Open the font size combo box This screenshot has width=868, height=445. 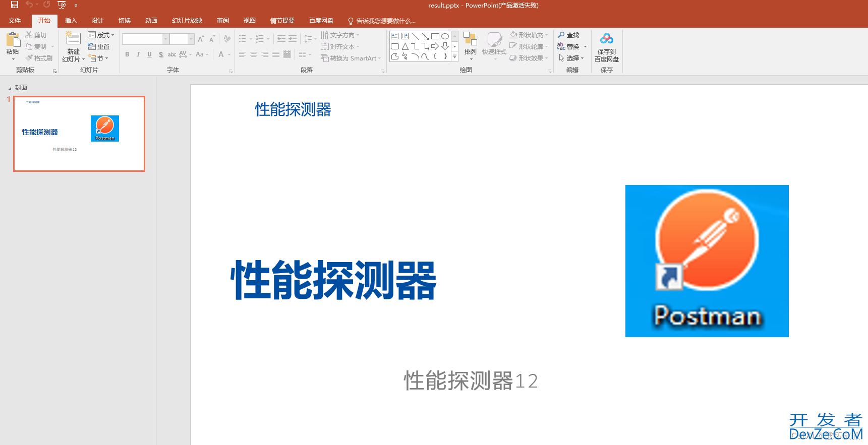click(x=182, y=39)
